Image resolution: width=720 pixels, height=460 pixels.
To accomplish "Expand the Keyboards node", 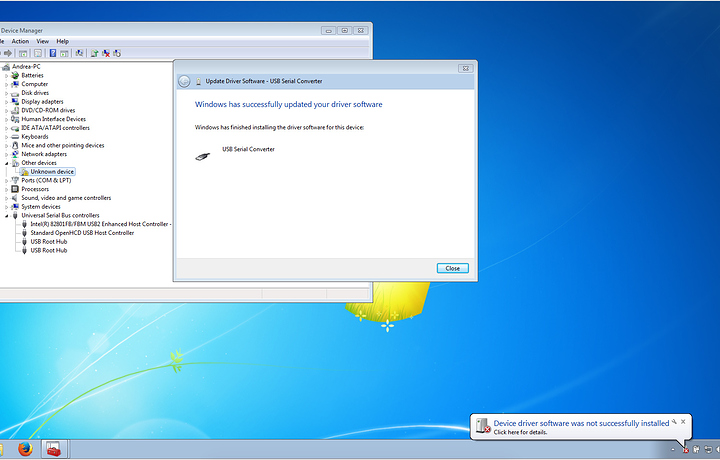I will pyautogui.click(x=6, y=137).
